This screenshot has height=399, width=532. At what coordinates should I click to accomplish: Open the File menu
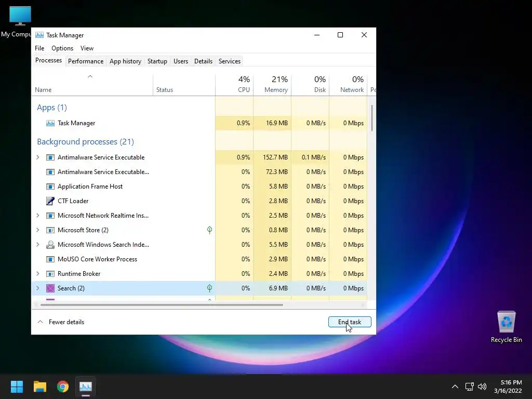click(39, 48)
